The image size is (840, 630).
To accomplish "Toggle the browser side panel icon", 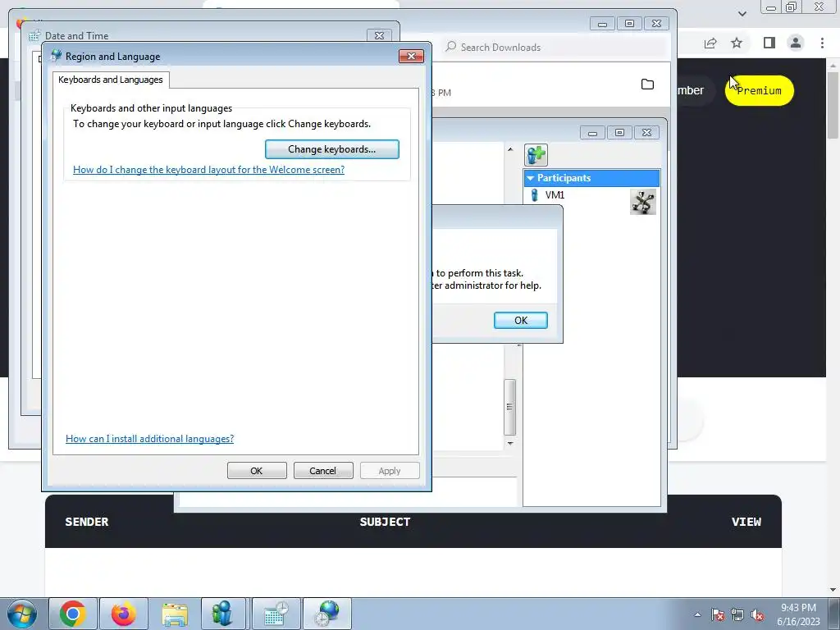I will pyautogui.click(x=769, y=43).
